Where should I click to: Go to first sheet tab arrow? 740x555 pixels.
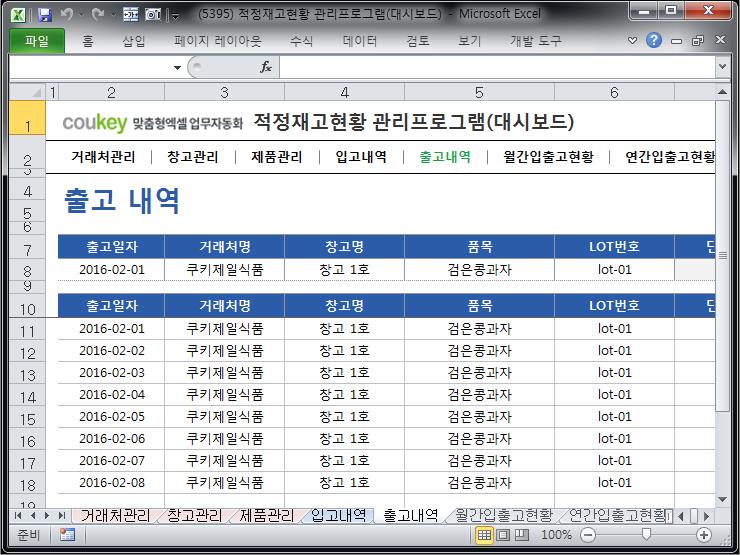point(18,515)
